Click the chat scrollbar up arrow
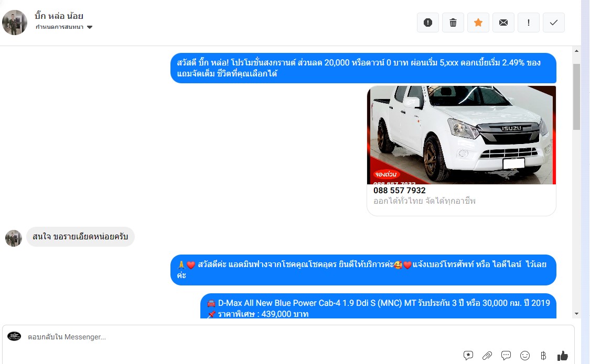This screenshot has height=364, width=590. [576, 51]
